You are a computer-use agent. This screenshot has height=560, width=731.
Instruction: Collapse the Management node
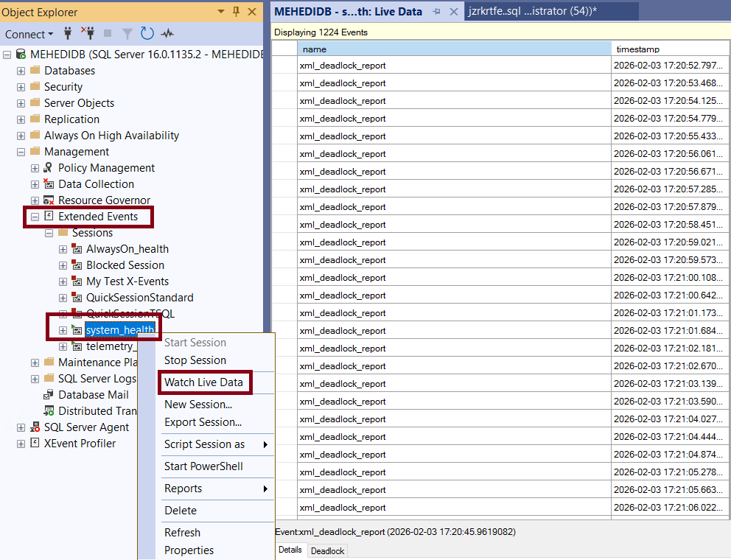tap(21, 152)
